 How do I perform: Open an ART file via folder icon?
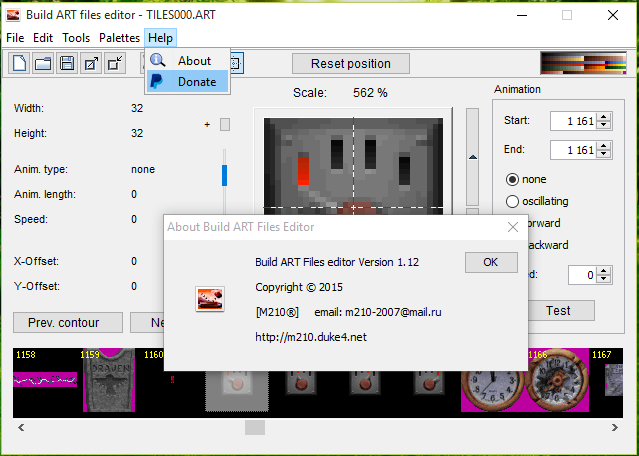click(x=43, y=64)
